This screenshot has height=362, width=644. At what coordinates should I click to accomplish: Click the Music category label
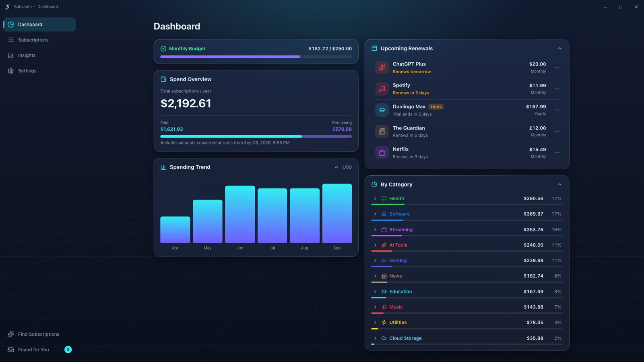396,307
